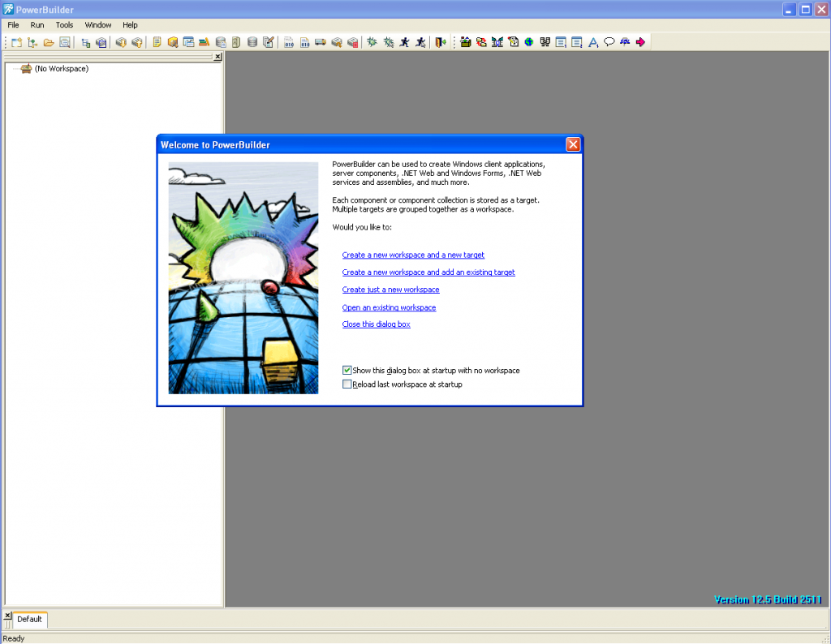Click the Exit door toolbar icon
The image size is (831, 644).
(441, 42)
